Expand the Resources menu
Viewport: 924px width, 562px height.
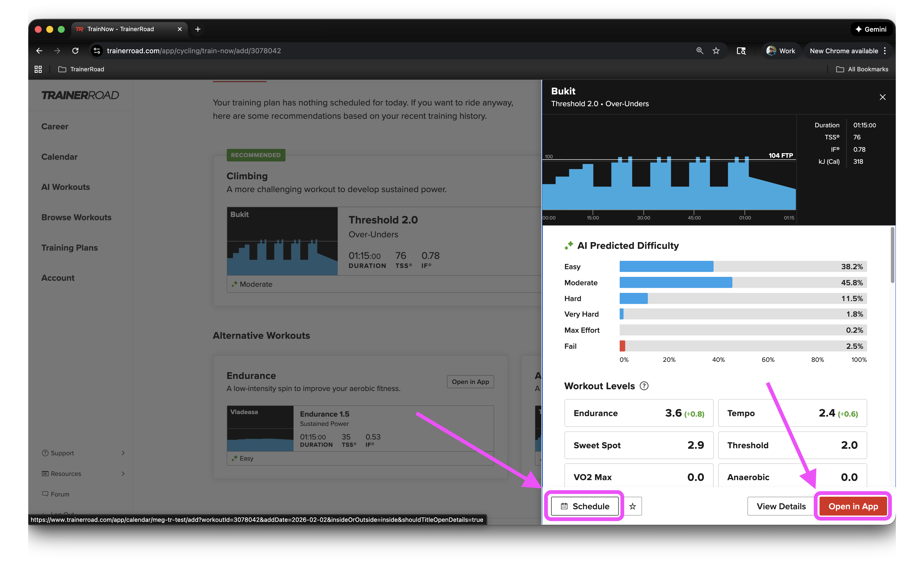click(83, 474)
